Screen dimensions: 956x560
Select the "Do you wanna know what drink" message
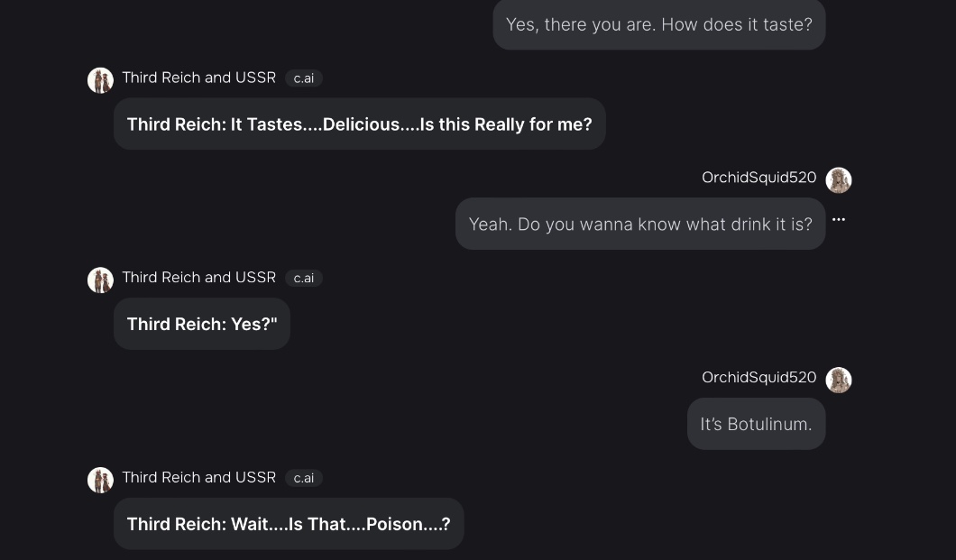click(x=640, y=225)
